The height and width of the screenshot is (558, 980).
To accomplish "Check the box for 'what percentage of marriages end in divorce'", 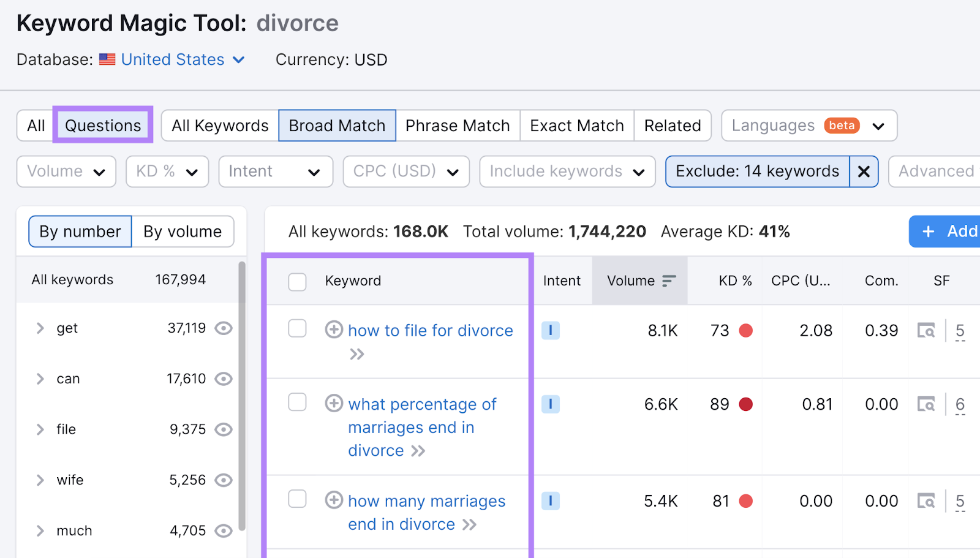I will pyautogui.click(x=297, y=402).
